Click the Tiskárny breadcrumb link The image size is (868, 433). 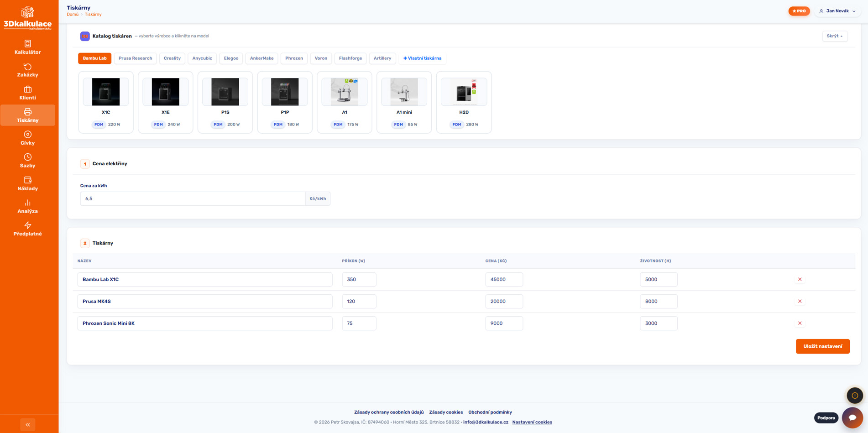point(93,15)
